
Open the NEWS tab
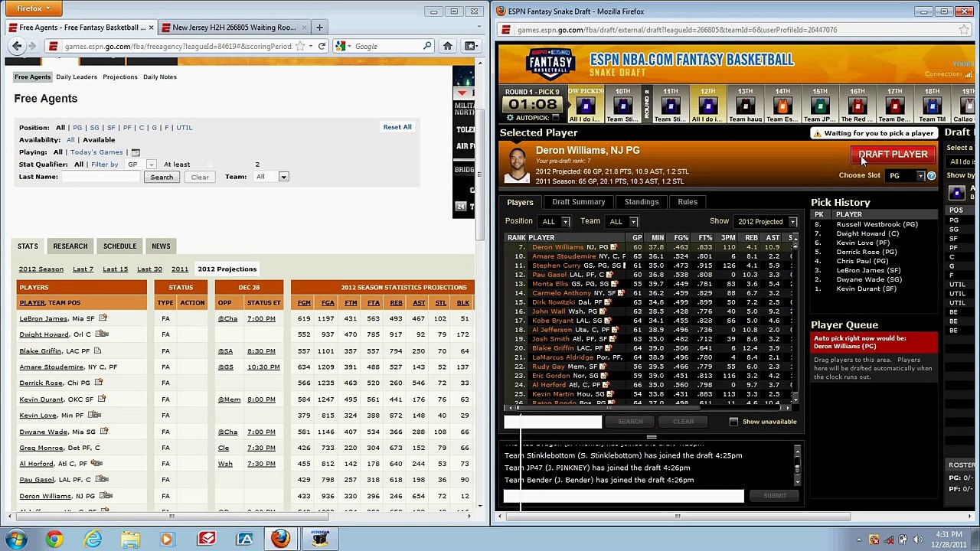coord(161,246)
